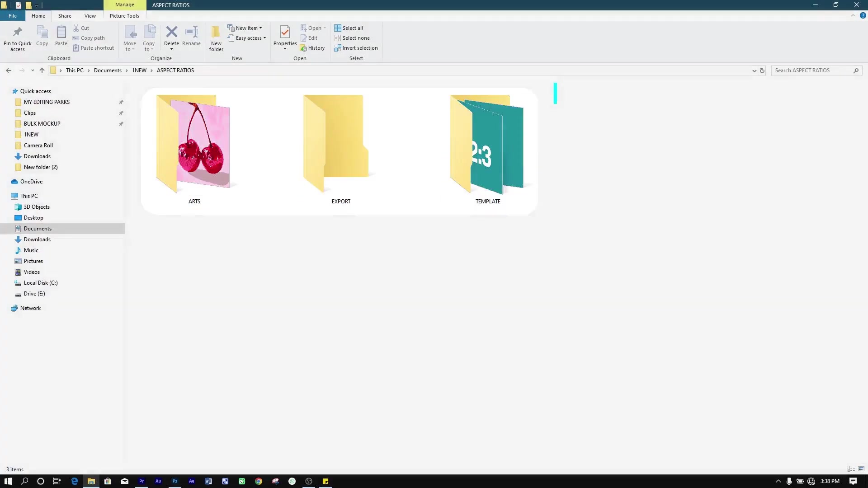
Task: Click the History icon in the Open group
Action: (313, 48)
